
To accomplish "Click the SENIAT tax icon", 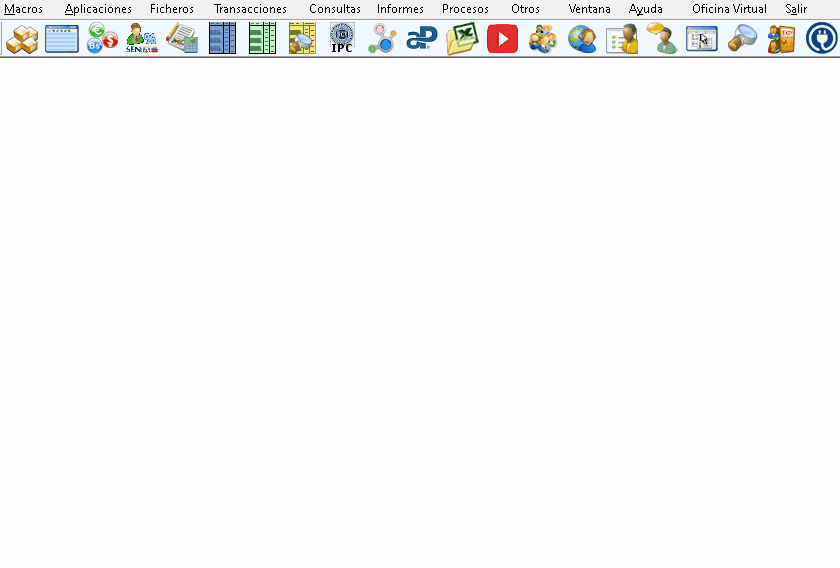I will pyautogui.click(x=142, y=39).
